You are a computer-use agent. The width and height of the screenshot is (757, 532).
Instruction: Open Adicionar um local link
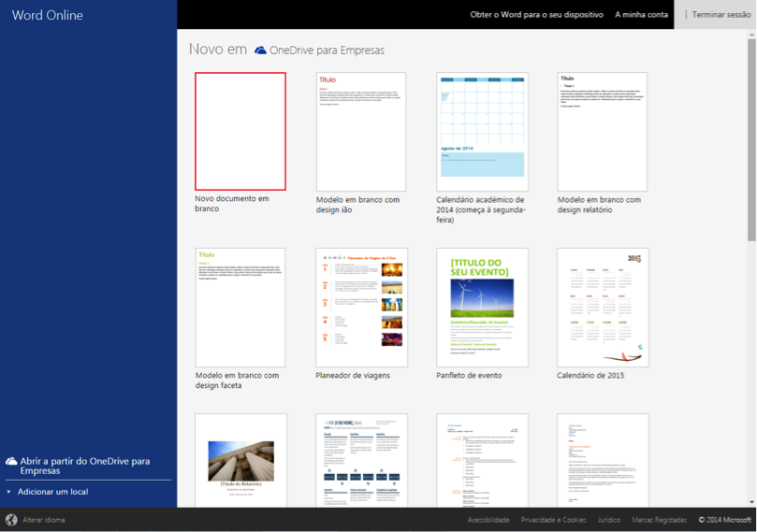[52, 492]
